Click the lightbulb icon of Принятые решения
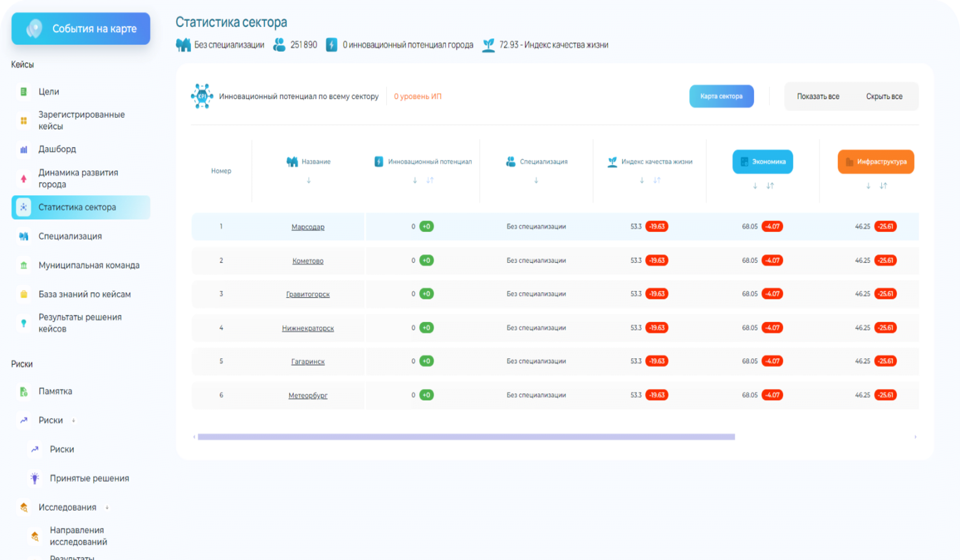 35,478
